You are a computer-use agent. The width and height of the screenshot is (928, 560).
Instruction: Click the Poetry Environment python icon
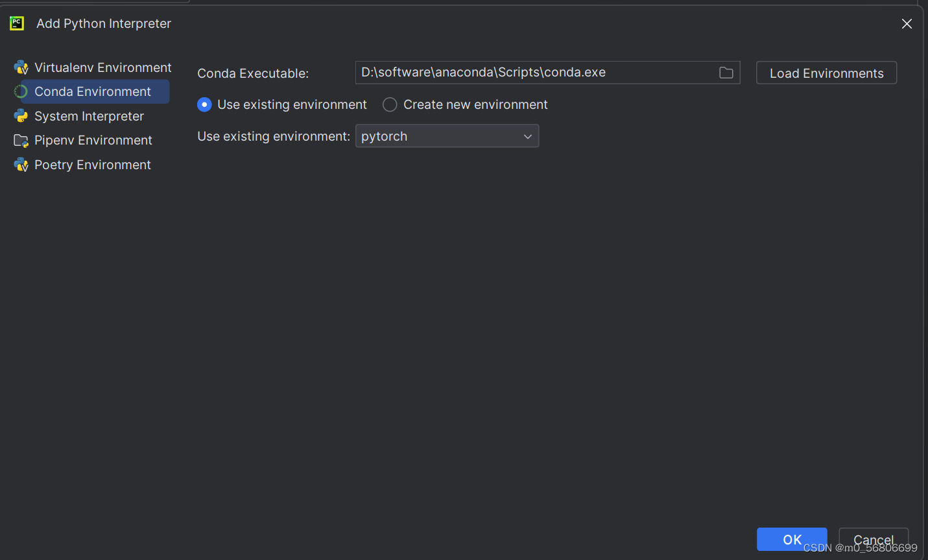[x=21, y=165]
